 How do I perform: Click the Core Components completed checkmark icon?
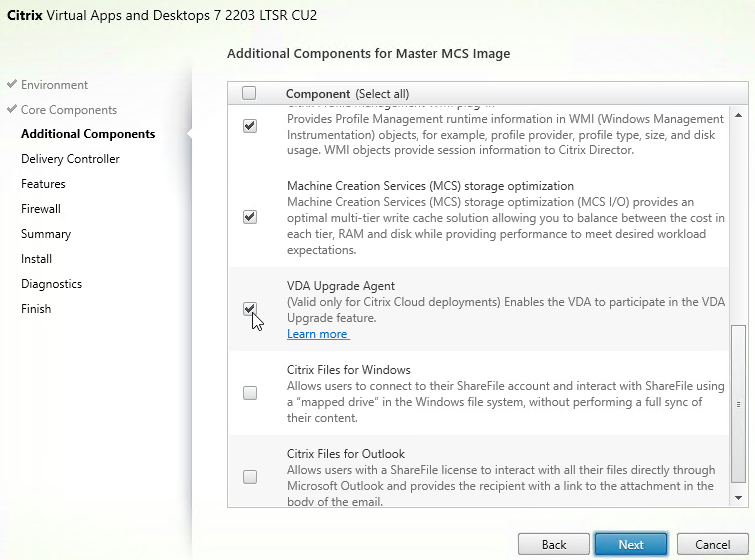tap(12, 109)
